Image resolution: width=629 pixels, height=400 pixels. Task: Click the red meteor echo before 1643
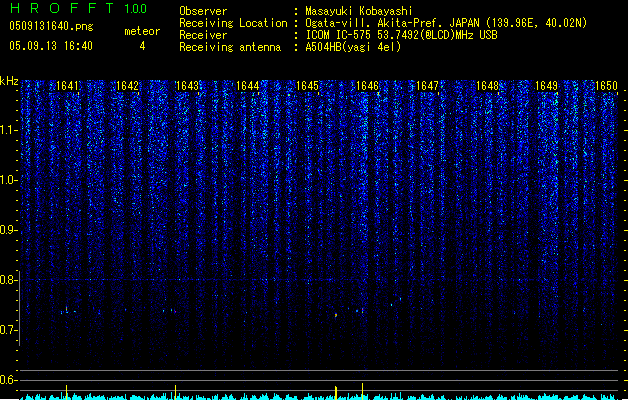pos(175,311)
